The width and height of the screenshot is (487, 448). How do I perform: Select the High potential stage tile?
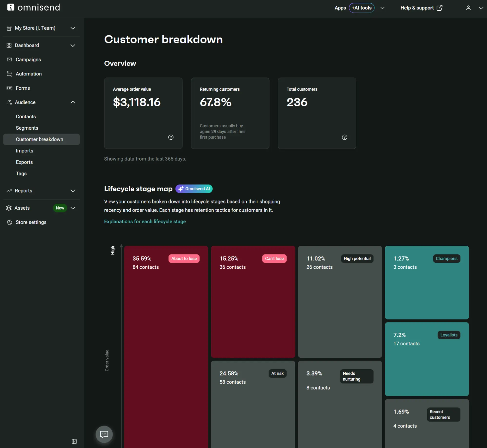(x=340, y=302)
